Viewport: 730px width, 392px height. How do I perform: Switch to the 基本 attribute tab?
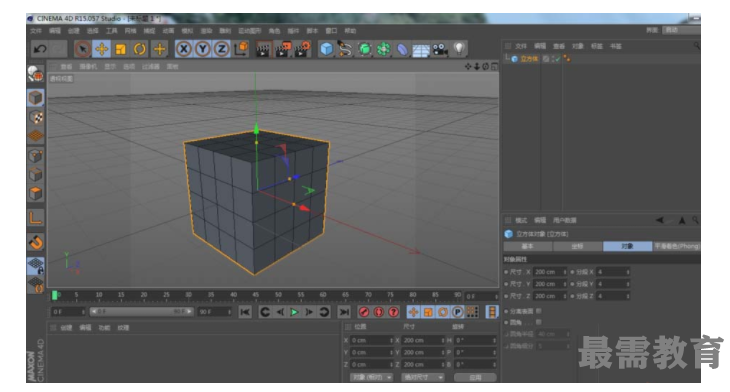coord(527,246)
